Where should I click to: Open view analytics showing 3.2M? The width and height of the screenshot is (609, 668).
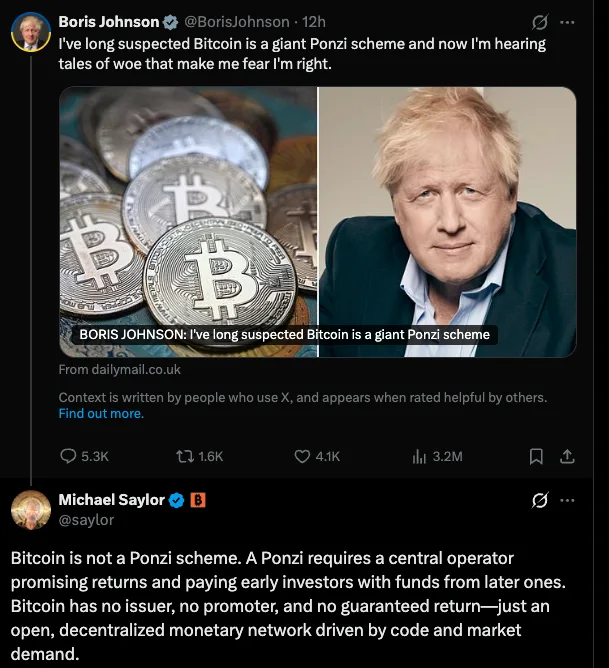[x=420, y=456]
